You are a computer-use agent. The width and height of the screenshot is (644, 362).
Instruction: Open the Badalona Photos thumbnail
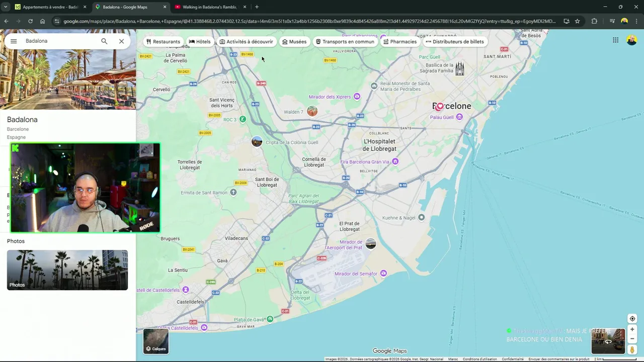click(x=67, y=270)
